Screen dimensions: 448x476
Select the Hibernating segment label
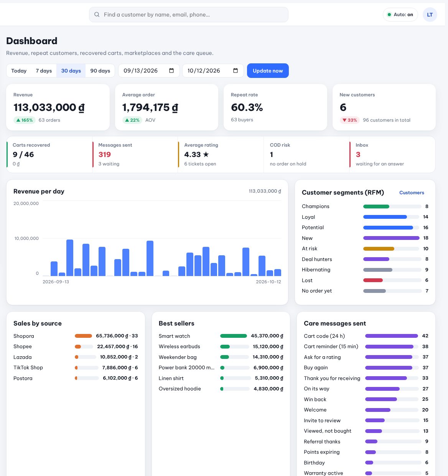[x=316, y=270]
